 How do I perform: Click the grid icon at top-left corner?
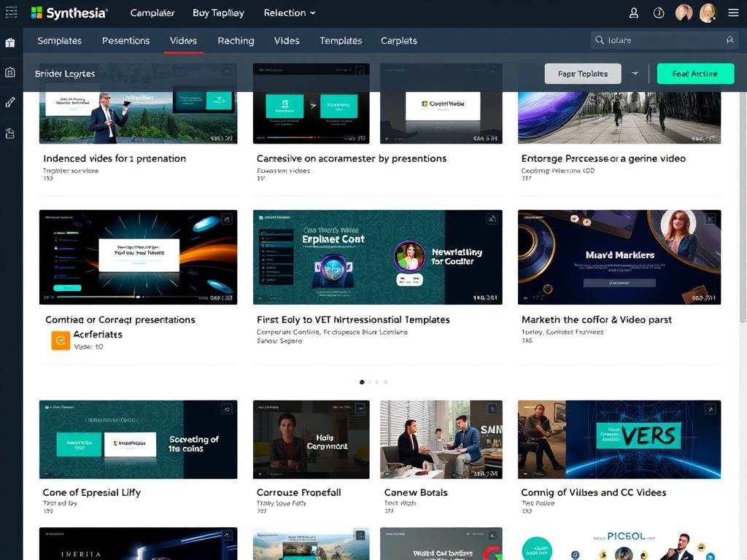click(x=11, y=12)
